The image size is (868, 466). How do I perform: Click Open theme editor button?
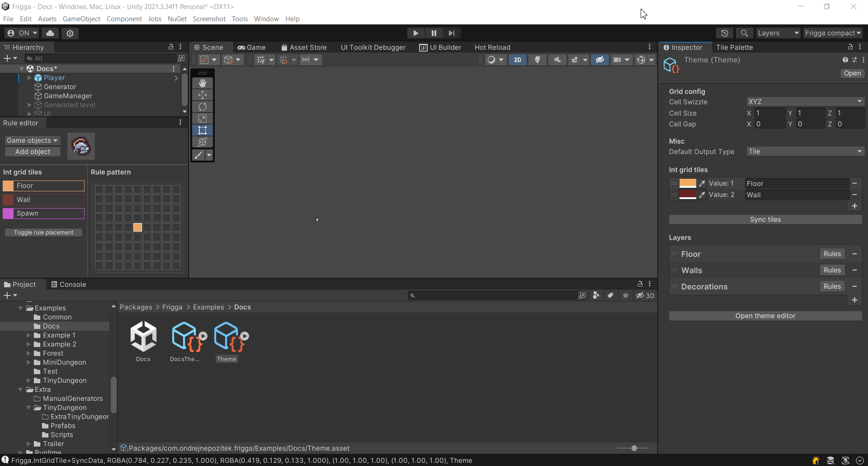click(765, 316)
